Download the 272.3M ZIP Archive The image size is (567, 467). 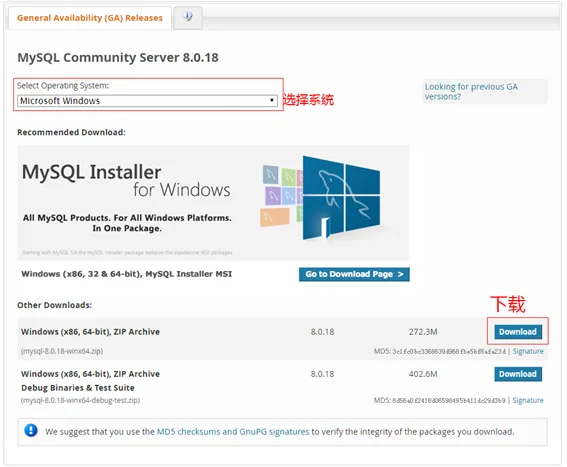[x=518, y=332]
